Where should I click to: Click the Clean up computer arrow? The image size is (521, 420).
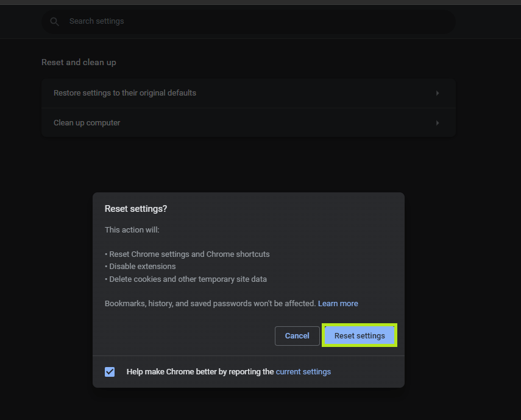[438, 123]
